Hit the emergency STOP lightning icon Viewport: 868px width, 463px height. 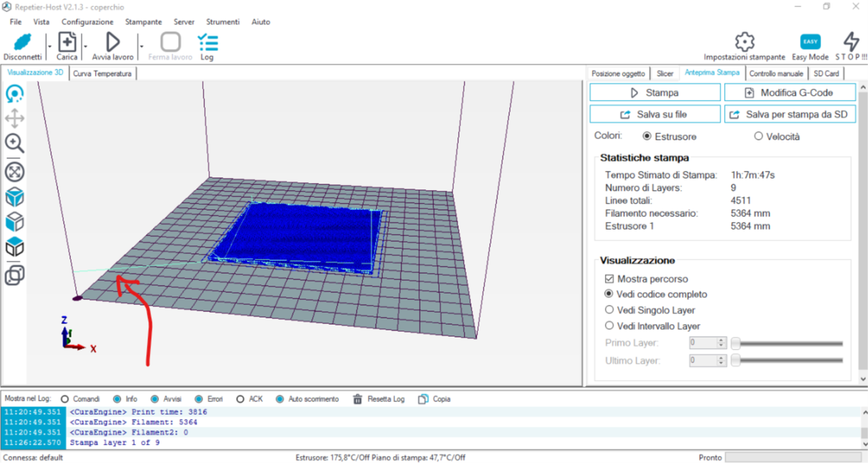[851, 42]
